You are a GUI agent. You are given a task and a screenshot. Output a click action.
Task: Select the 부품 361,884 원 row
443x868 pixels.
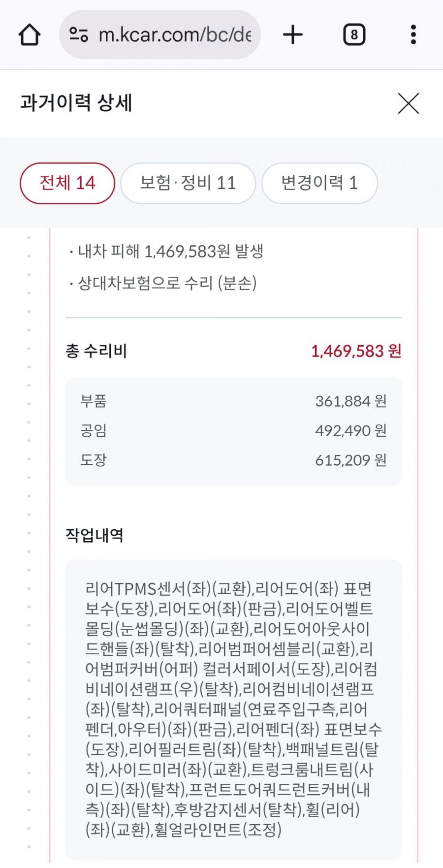233,401
